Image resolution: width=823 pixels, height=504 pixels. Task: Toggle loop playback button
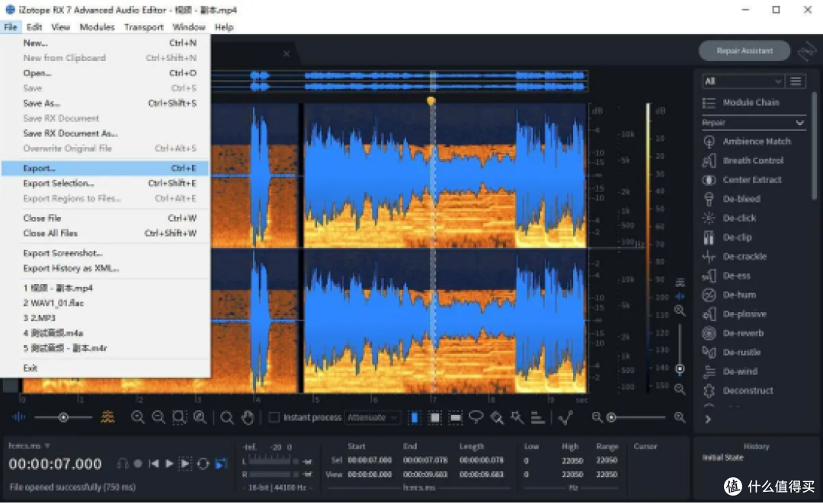click(203, 464)
